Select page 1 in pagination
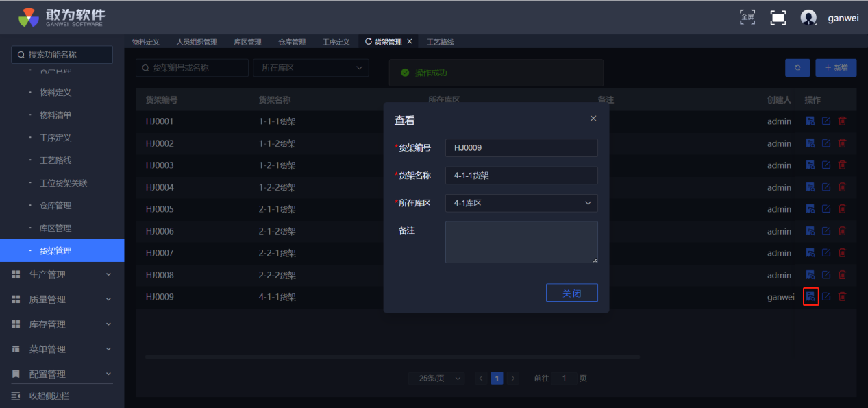Image resolution: width=868 pixels, height=408 pixels. coord(497,379)
